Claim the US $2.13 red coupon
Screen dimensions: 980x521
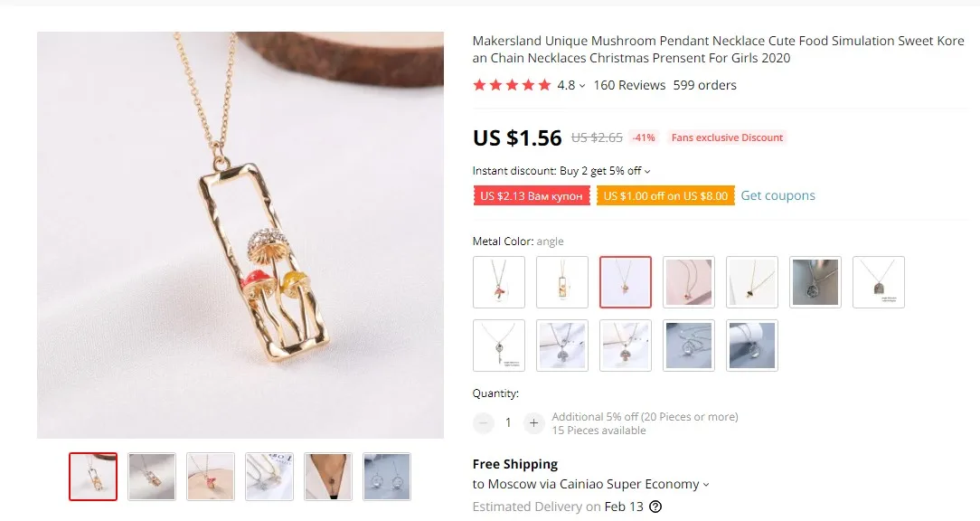click(532, 195)
